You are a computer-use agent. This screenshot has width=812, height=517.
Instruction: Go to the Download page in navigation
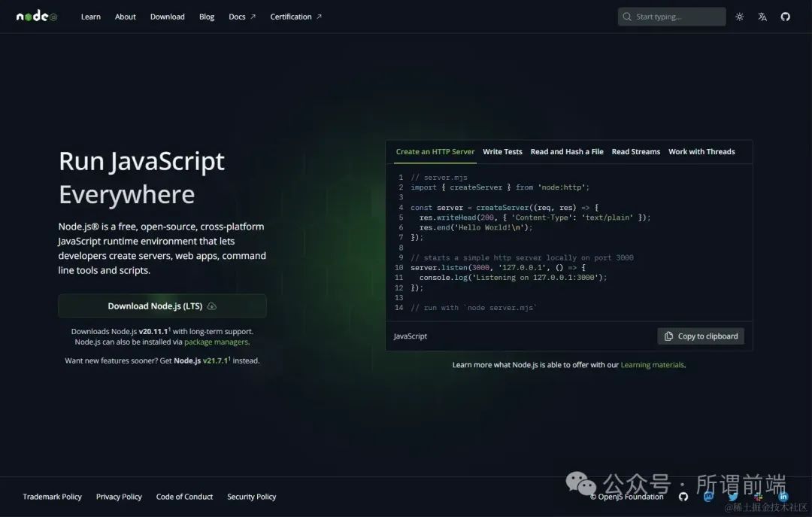pyautogui.click(x=167, y=17)
